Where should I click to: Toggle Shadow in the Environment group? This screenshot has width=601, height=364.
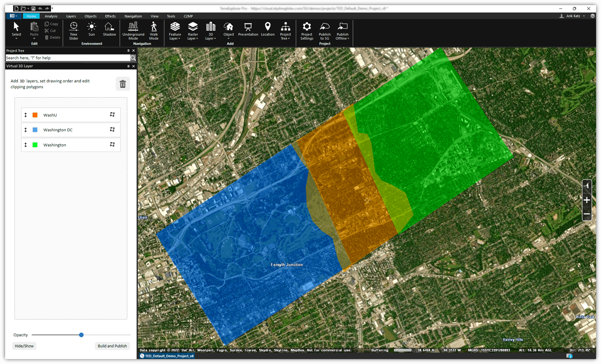[x=109, y=29]
